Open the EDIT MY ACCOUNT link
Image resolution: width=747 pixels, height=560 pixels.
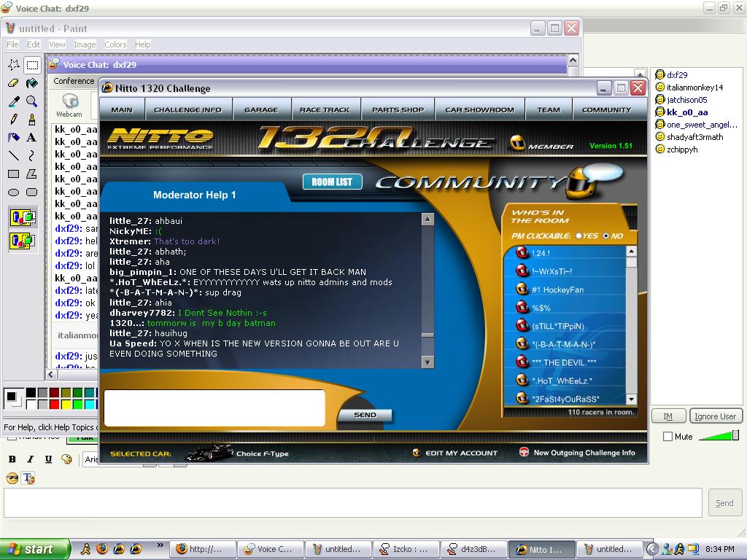pos(461,453)
